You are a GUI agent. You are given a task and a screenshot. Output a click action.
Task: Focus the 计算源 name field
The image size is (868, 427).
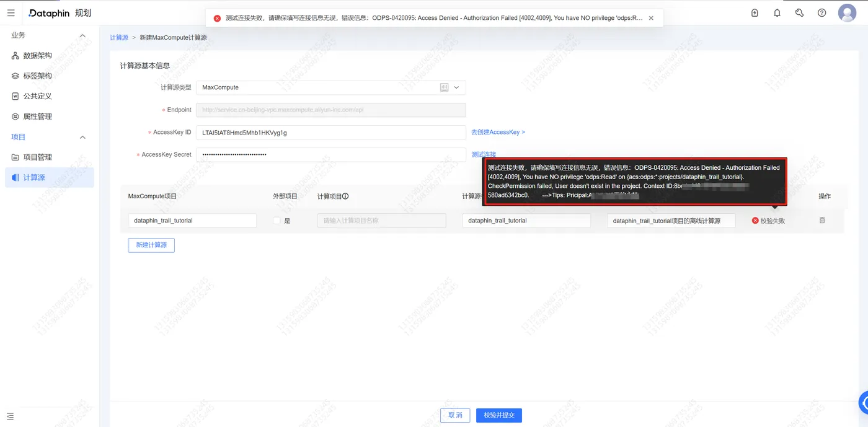pos(526,221)
